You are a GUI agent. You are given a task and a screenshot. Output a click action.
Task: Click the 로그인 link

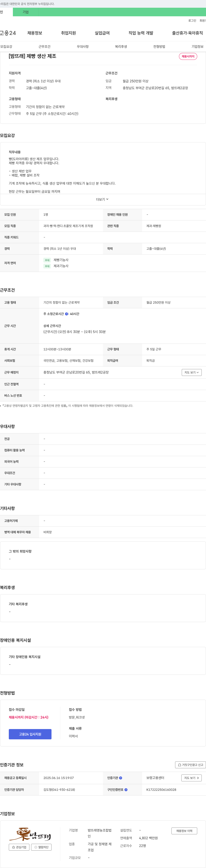pyautogui.click(x=192, y=21)
